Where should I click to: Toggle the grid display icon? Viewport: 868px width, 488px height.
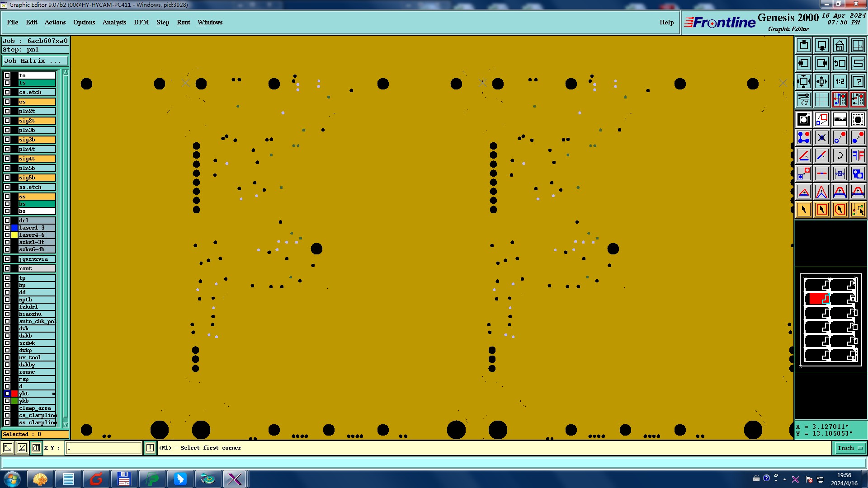(x=821, y=99)
